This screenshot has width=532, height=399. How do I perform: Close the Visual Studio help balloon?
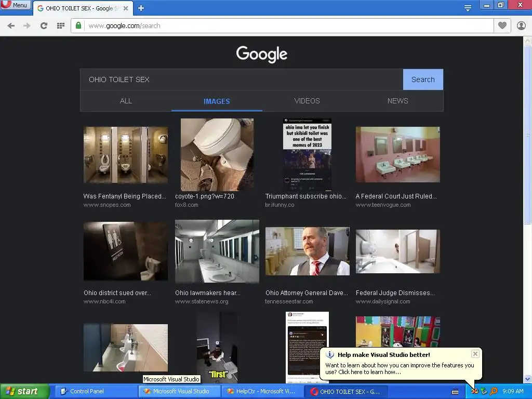(x=475, y=354)
